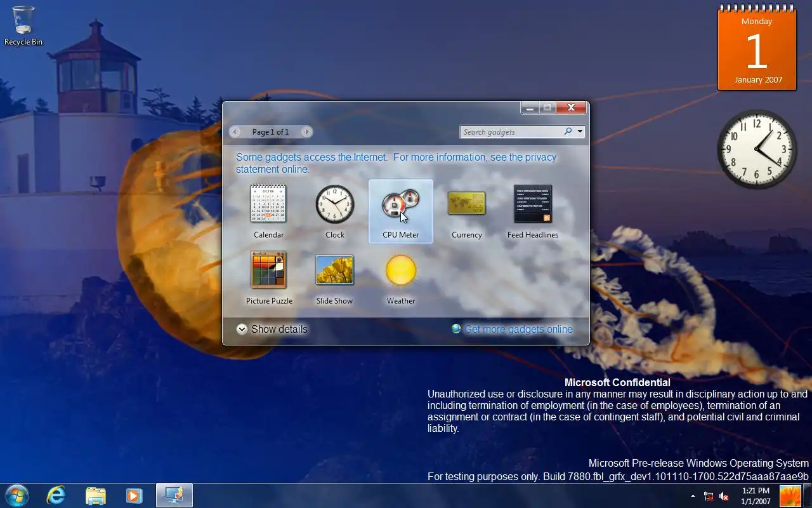Viewport: 812px width, 508px height.
Task: Click the search magnifier icon
Action: pyautogui.click(x=568, y=131)
